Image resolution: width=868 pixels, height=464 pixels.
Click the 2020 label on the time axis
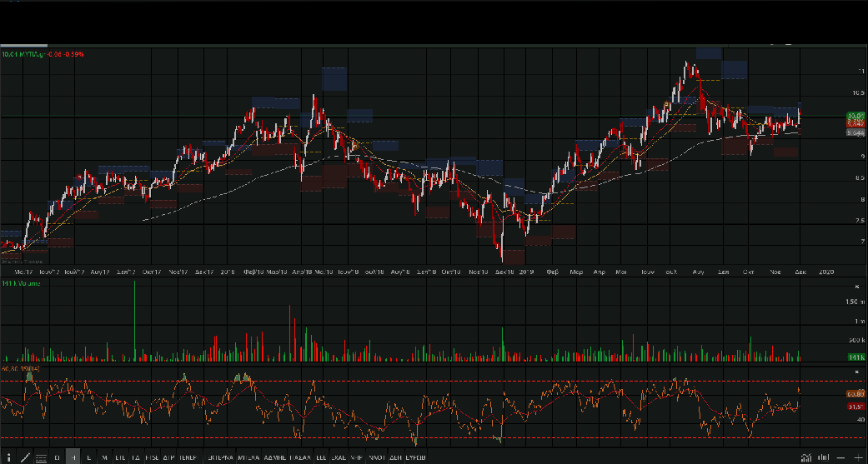(x=826, y=272)
